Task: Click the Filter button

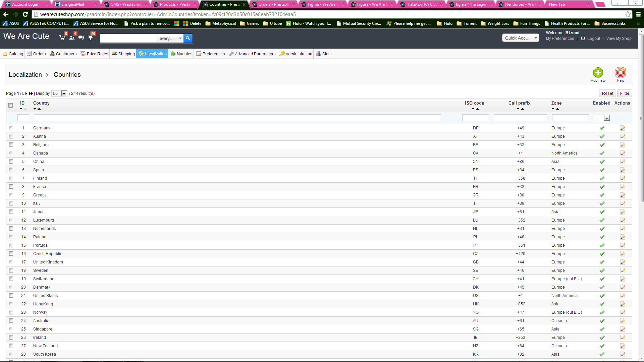Action: 624,94
